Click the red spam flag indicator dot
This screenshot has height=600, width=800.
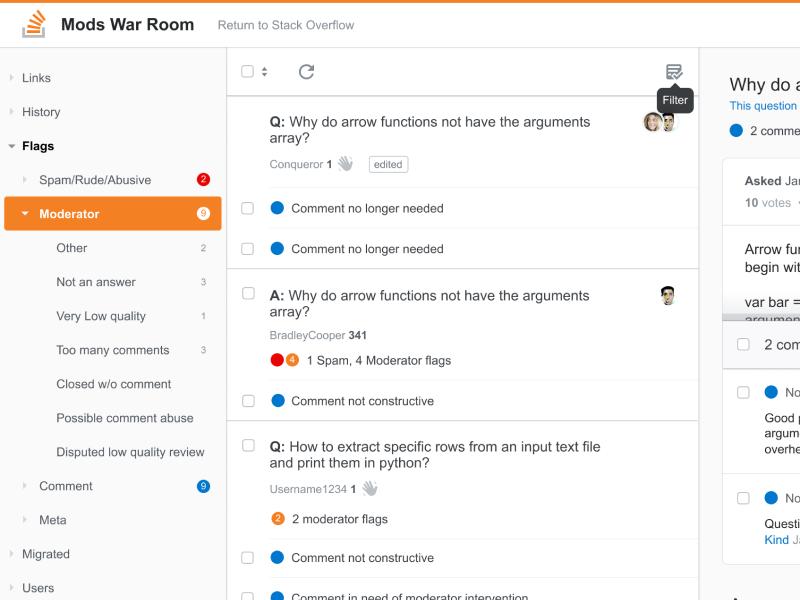pos(277,359)
